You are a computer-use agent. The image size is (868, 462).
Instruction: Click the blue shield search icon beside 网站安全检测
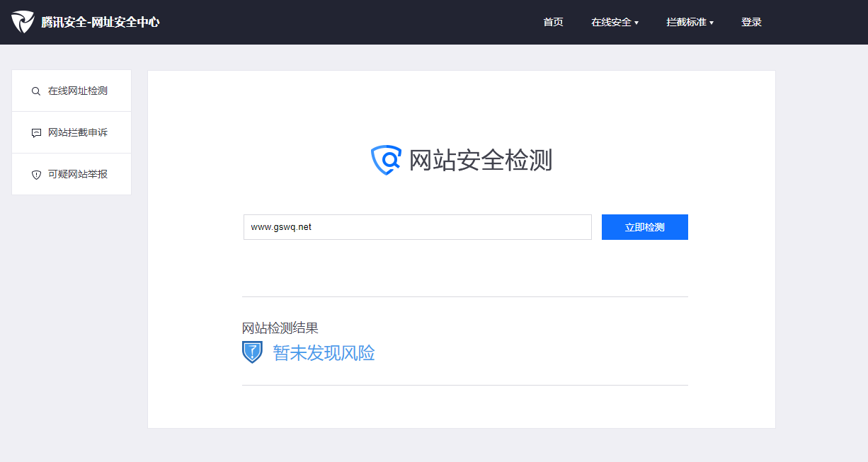pos(387,160)
